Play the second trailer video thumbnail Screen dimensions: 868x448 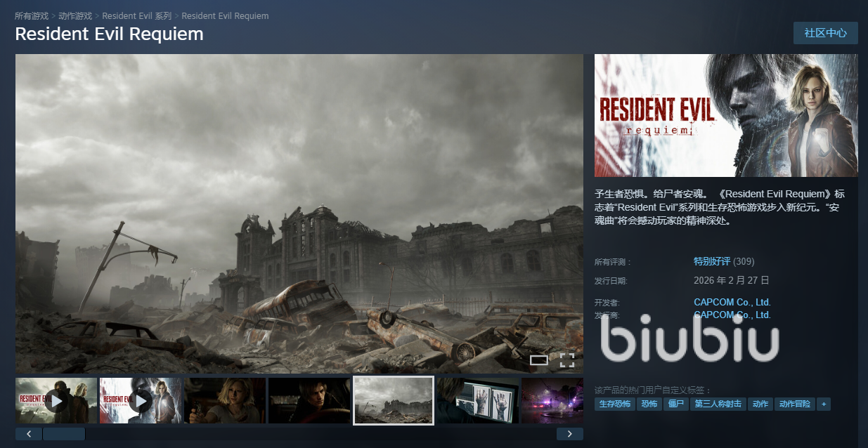(x=141, y=401)
